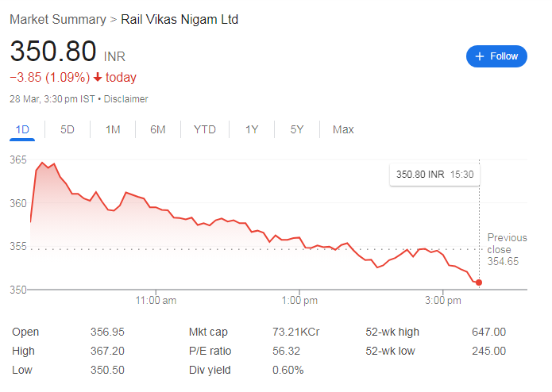Click the red down arrow icon
Viewport: 552px width, 392px height.
click(98, 78)
